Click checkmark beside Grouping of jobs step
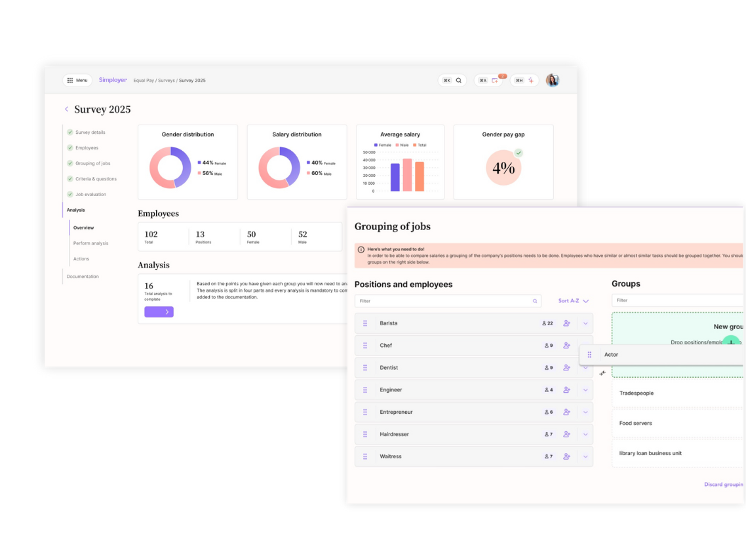Viewport: 746px width, 560px height. (x=70, y=163)
